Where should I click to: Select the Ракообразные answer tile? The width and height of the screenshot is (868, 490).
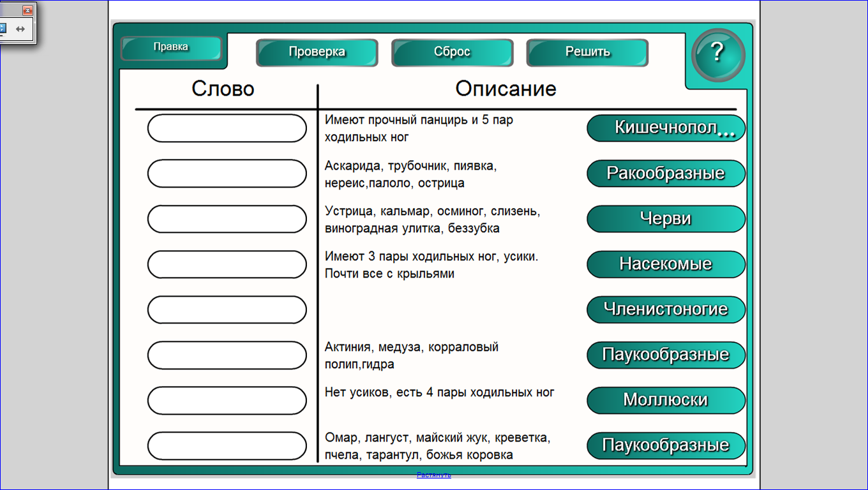tap(666, 174)
